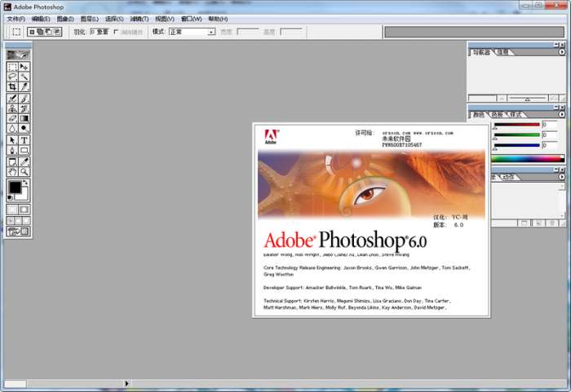Toggle the anti-aliased checkbox in options bar
This screenshot has height=392, width=571.
[116, 32]
